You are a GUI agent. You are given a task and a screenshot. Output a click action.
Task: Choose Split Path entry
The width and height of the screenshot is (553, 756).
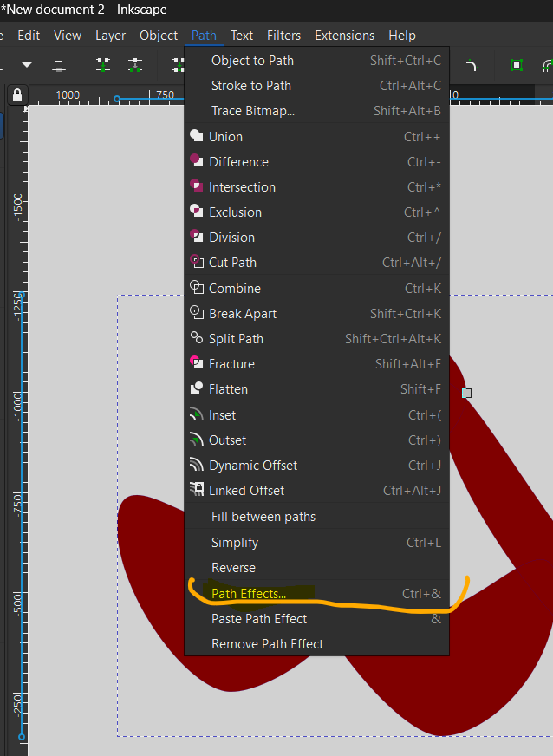coord(316,338)
